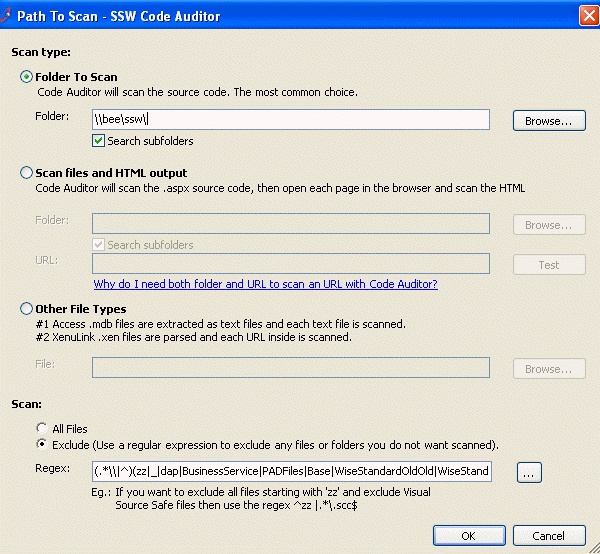Click Browse next to the File field
600x554 pixels.
pyautogui.click(x=549, y=368)
